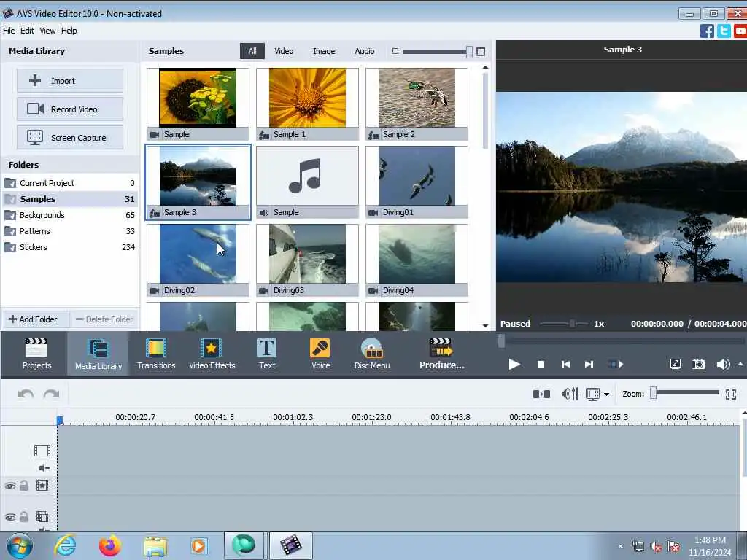747x560 pixels.
Task: Lock the video overlay track
Action: tap(24, 517)
